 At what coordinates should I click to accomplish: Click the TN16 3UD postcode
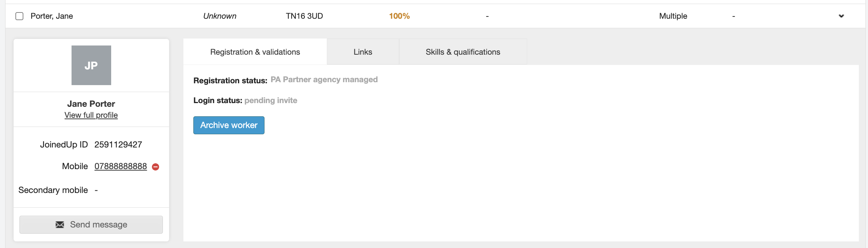(304, 16)
